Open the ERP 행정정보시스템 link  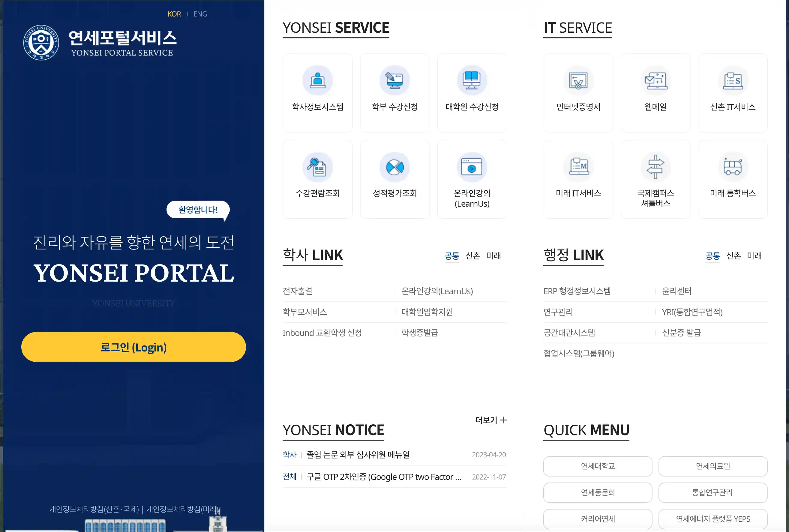tap(577, 291)
